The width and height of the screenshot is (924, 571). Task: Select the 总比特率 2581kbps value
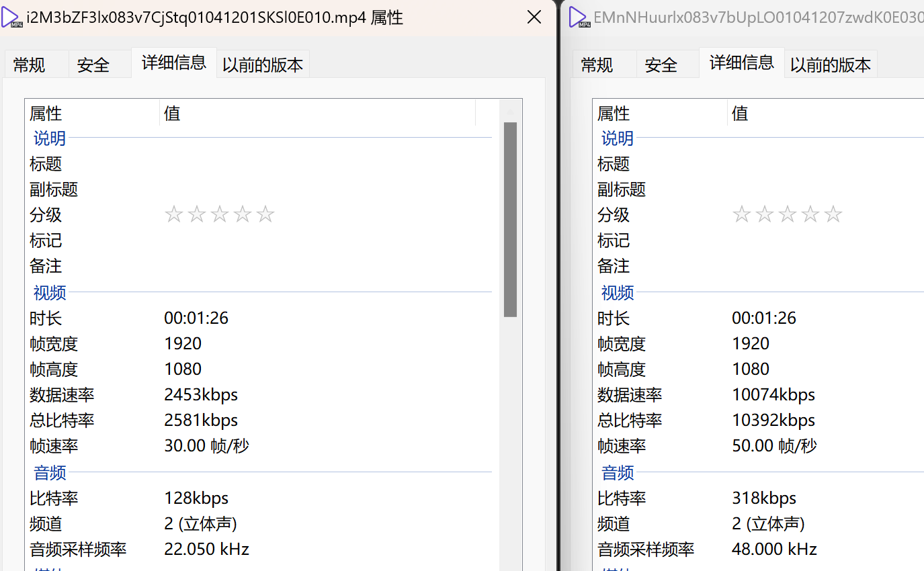tap(201, 421)
